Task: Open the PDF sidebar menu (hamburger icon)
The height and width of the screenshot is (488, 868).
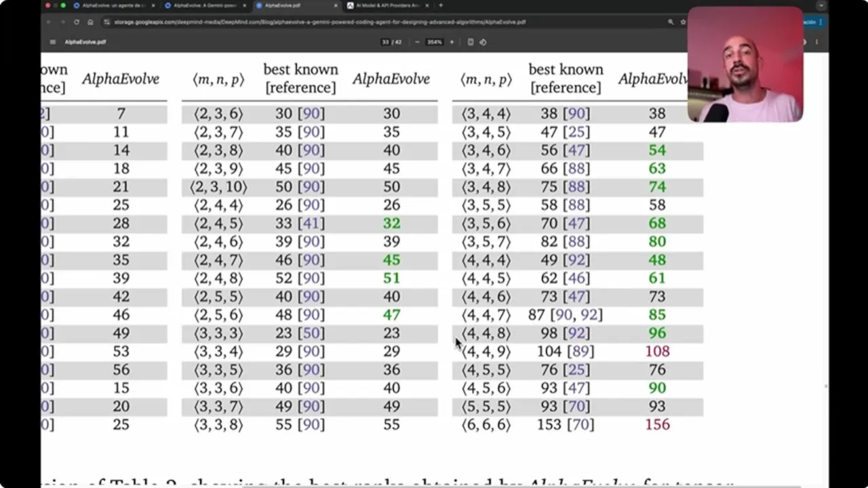Action: pyautogui.click(x=53, y=42)
